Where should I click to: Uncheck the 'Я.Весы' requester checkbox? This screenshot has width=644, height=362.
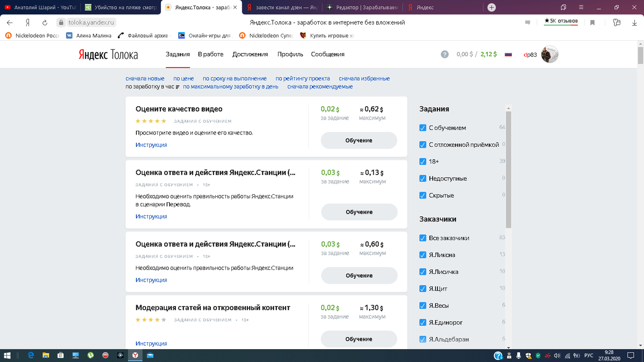pyautogui.click(x=423, y=306)
